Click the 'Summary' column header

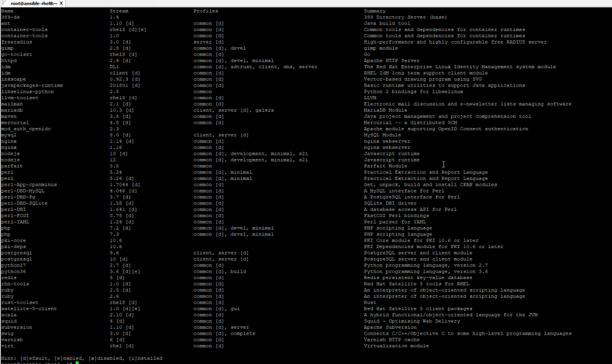pyautogui.click(x=375, y=11)
